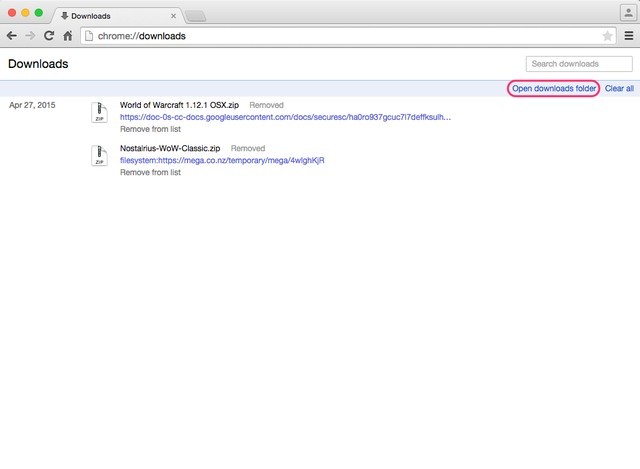Click the forward navigation arrow
640x469 pixels.
[30, 36]
